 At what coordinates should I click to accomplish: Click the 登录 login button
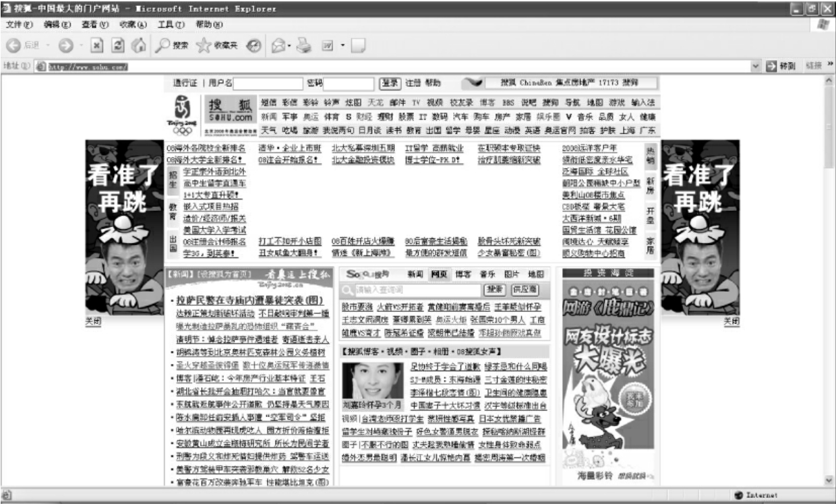390,83
